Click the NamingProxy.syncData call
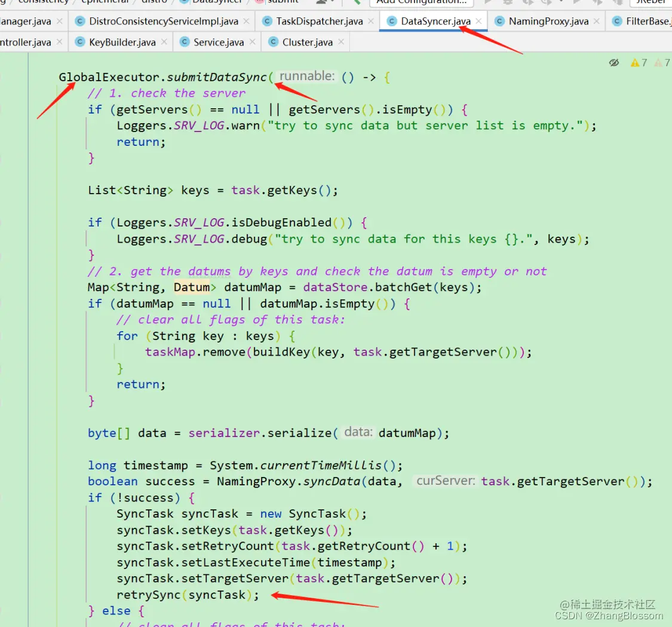Viewport: 672px width, 627px height. (289, 482)
